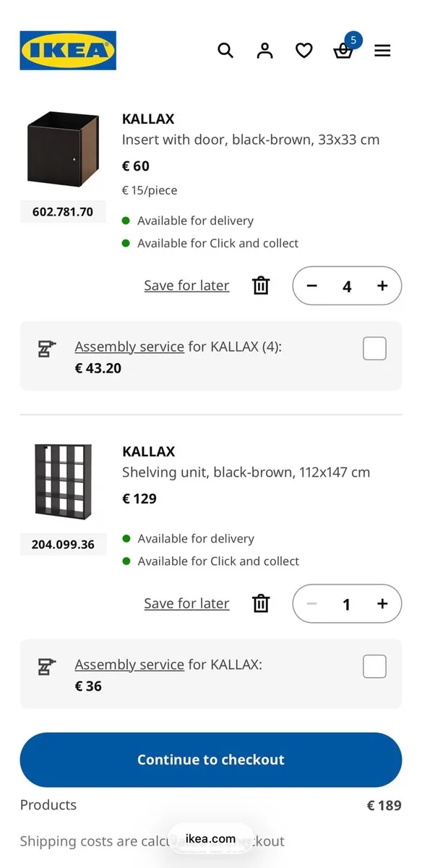Save the KALLAX shelving unit for later

coord(186,603)
